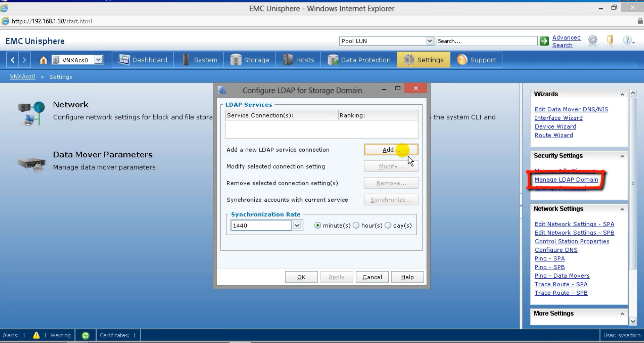Launch the Device Wizard link
The image size is (644, 343).
(x=555, y=126)
